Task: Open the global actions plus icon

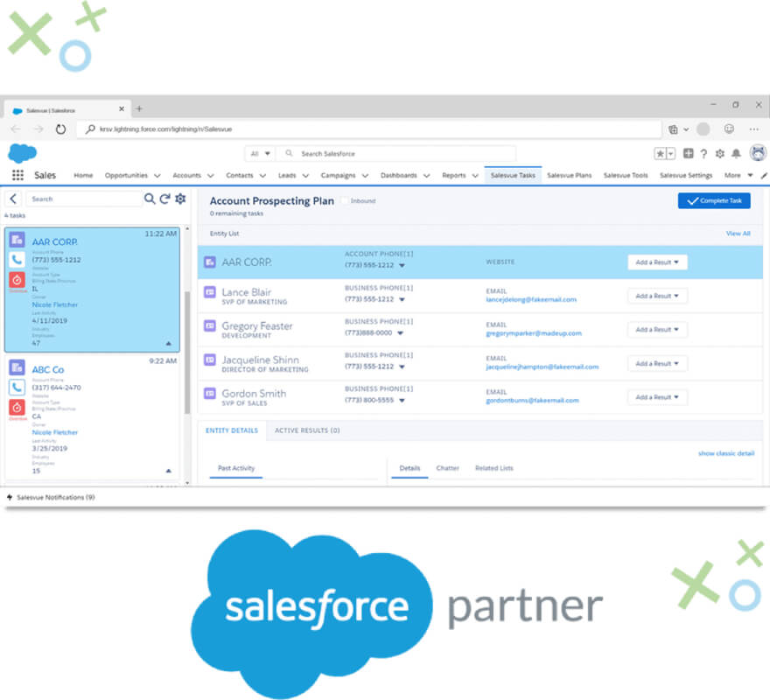Action: pyautogui.click(x=689, y=153)
